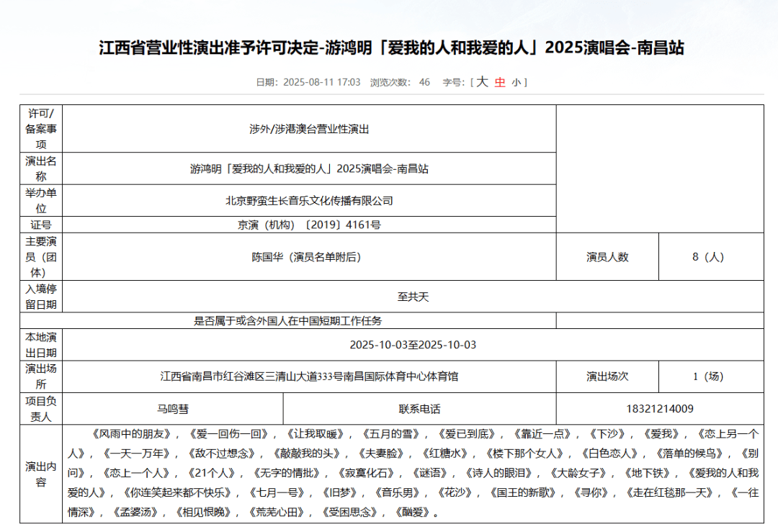Click song title 《孟婆汤》

tap(135, 512)
